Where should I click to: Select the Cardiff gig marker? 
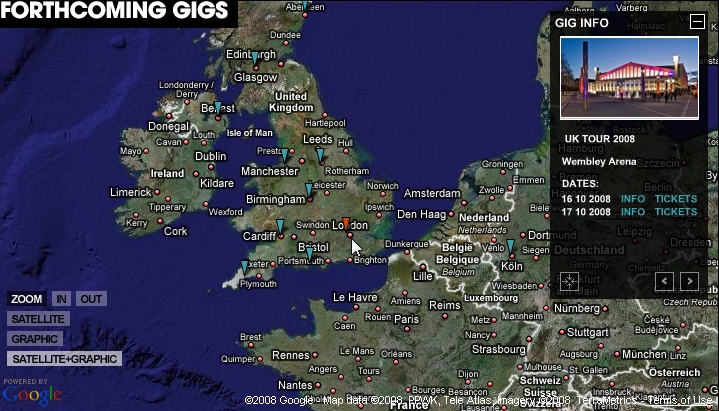[280, 226]
